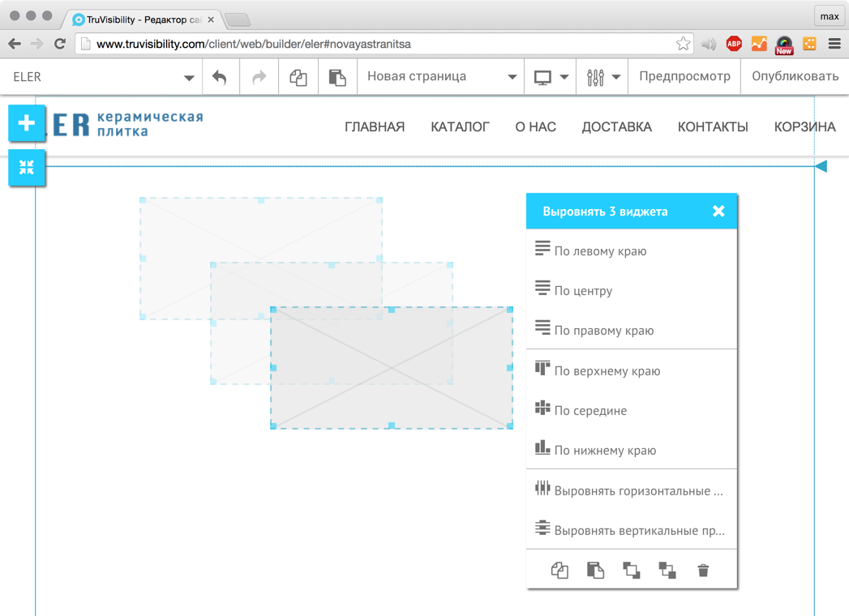Viewport: 849px width, 616px height.
Task: Click copy icon at align panel bottom
Action: pos(560,570)
